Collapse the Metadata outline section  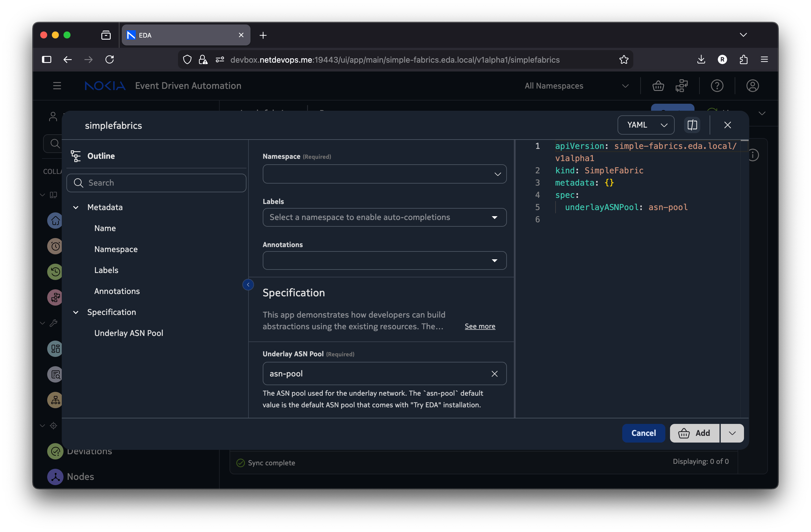(x=76, y=207)
